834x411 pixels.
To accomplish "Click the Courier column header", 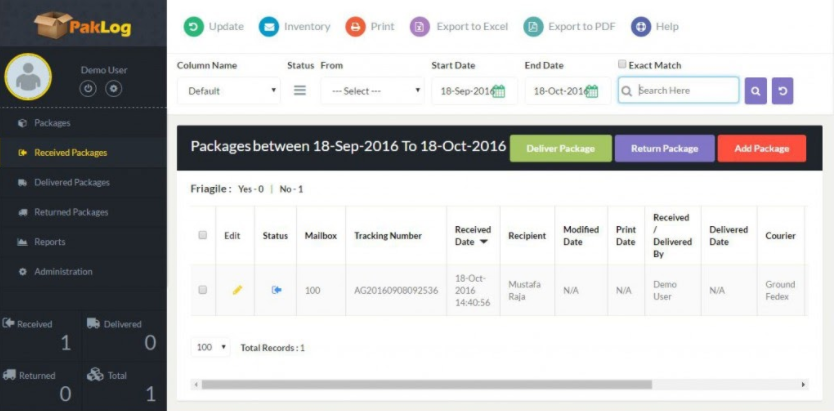I will 780,236.
